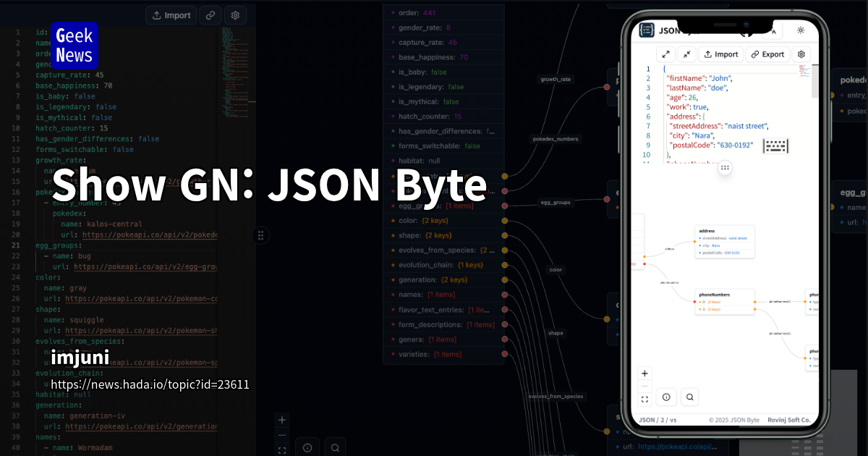Click the collapse arrows icon in phone toolbar
The height and width of the screenshot is (456, 868).
(687, 54)
